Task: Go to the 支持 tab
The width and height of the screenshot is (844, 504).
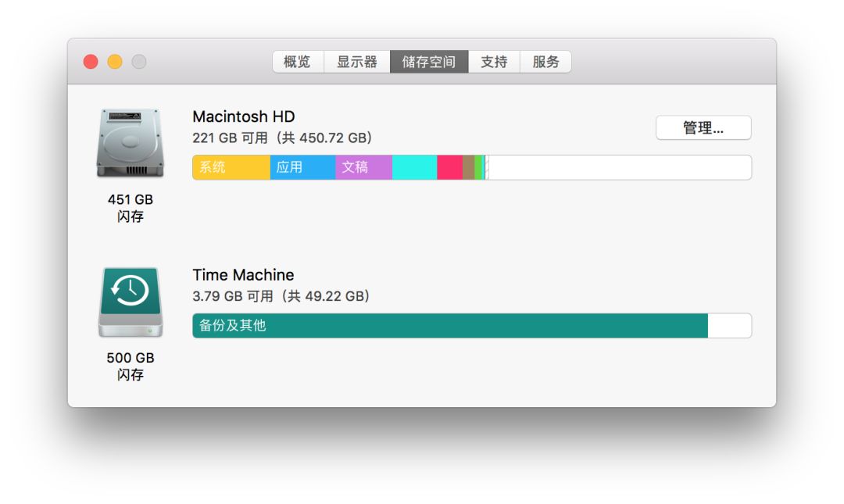Action: click(494, 62)
